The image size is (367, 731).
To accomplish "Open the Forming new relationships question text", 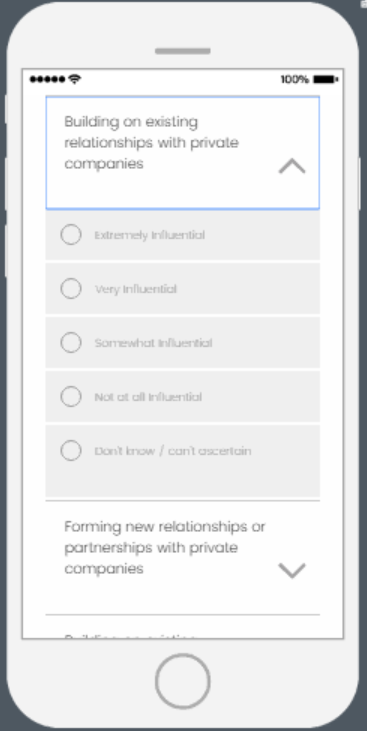I will pyautogui.click(x=165, y=548).
